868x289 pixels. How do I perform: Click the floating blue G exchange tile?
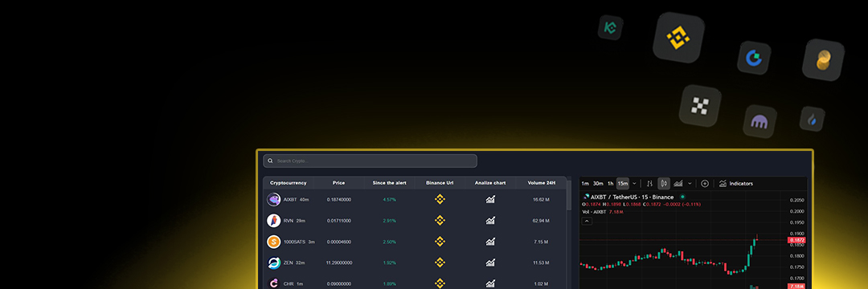(754, 58)
